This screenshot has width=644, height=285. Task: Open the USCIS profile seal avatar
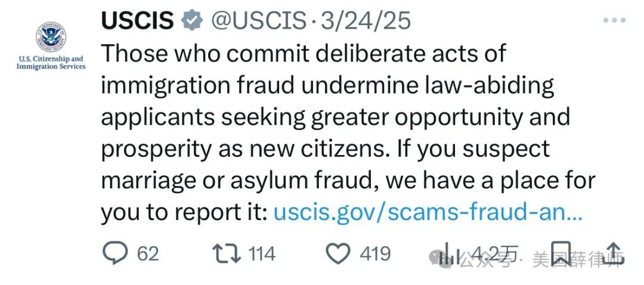[51, 38]
